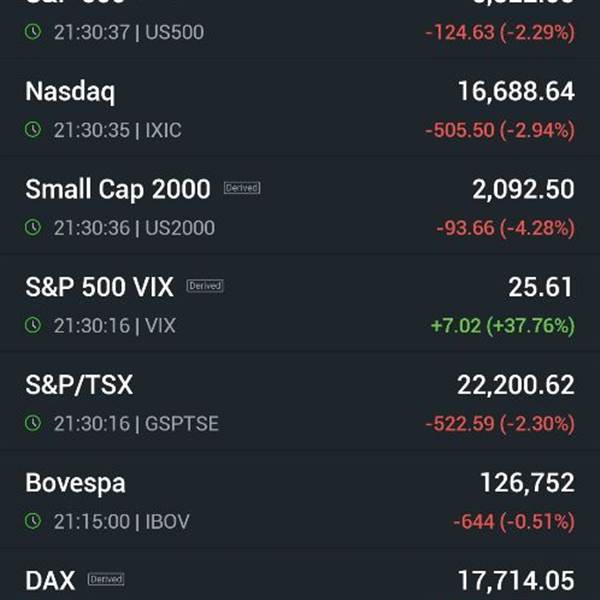Open the Small Cap 2000 index
Image resolution: width=600 pixels, height=600 pixels.
point(300,207)
